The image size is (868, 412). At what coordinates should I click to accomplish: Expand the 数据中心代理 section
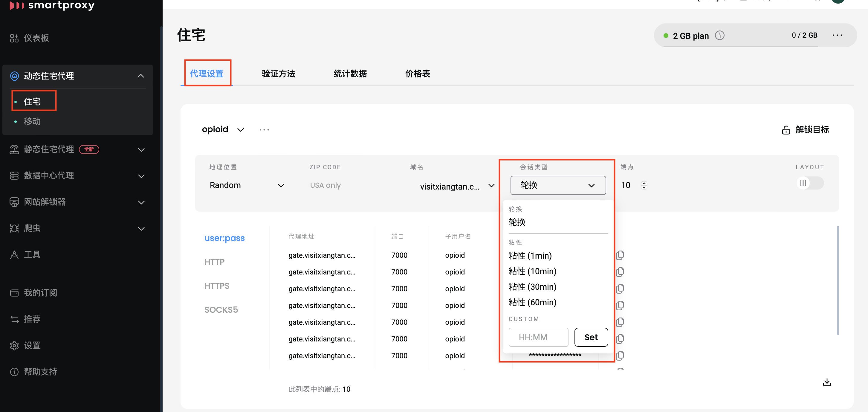pyautogui.click(x=141, y=176)
